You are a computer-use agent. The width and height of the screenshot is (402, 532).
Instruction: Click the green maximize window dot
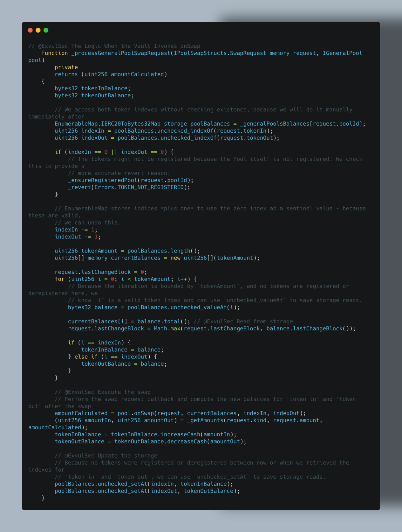(x=46, y=30)
